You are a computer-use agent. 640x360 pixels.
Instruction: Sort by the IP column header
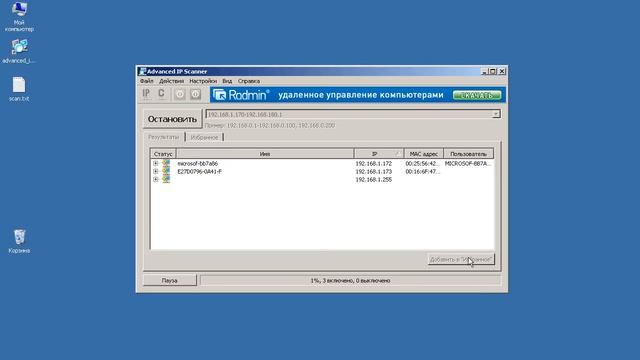point(378,154)
